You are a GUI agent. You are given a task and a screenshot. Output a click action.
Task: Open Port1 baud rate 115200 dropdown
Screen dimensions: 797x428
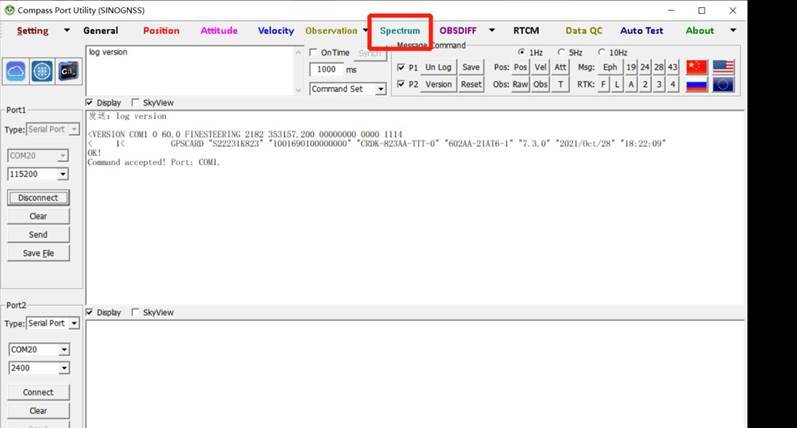tap(63, 174)
